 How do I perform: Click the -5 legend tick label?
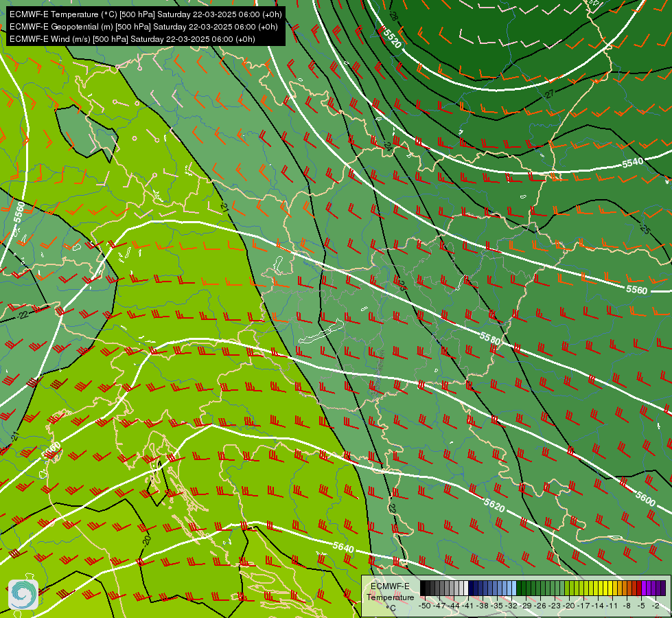[x=641, y=606]
